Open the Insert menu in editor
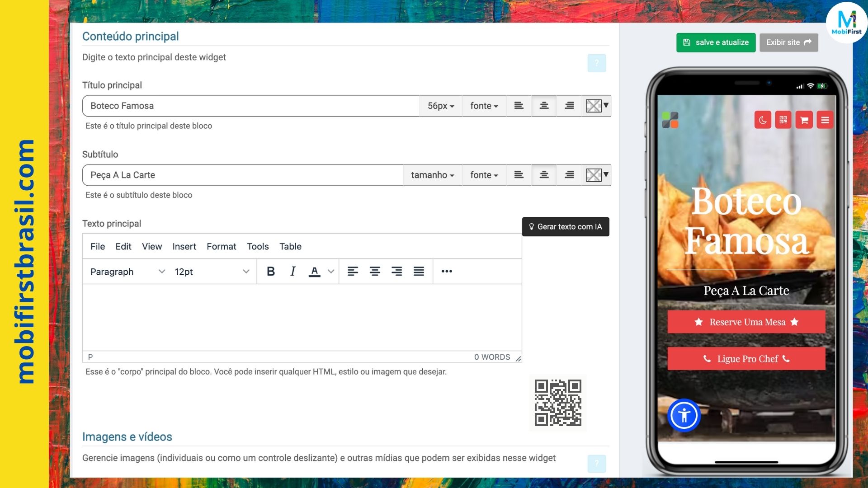This screenshot has height=488, width=868. tap(184, 246)
